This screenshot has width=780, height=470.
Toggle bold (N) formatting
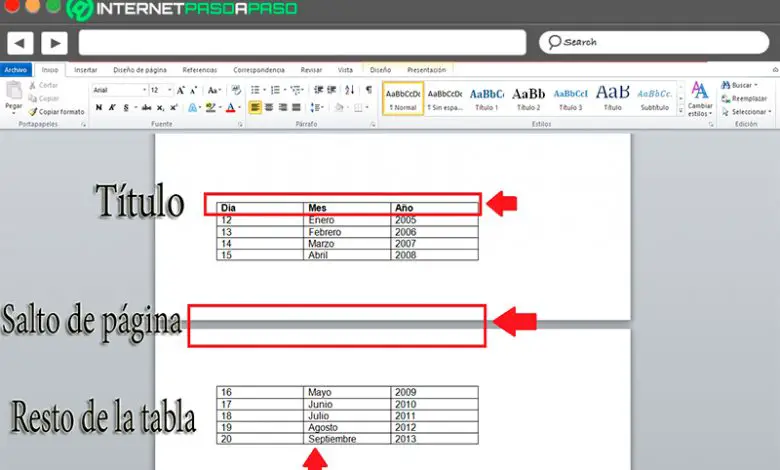99,107
